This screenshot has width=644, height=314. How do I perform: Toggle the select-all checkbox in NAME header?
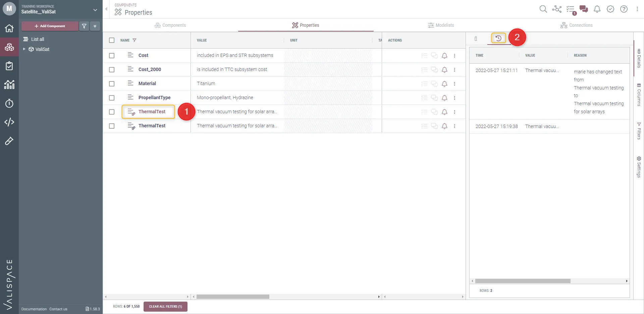(112, 40)
